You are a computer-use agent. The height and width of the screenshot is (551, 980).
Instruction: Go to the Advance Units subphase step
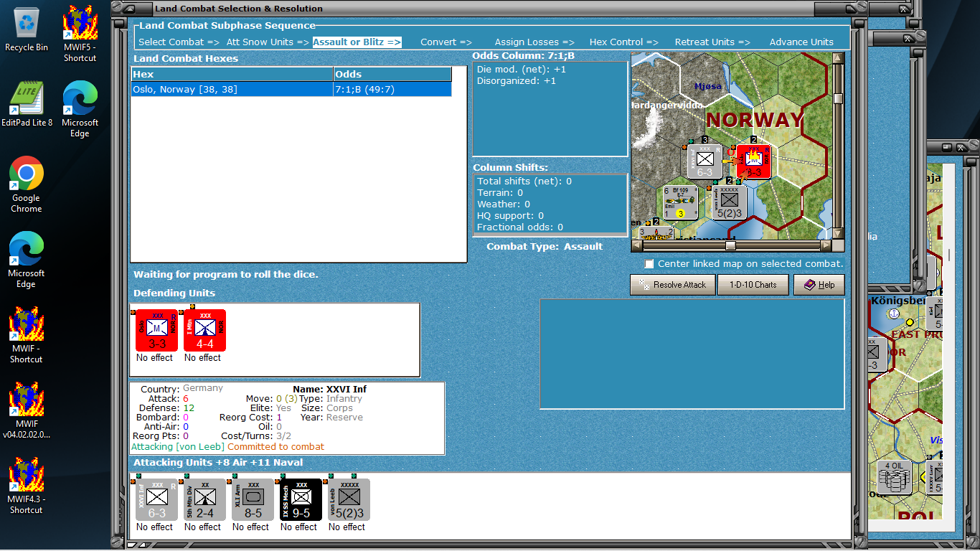coord(801,42)
